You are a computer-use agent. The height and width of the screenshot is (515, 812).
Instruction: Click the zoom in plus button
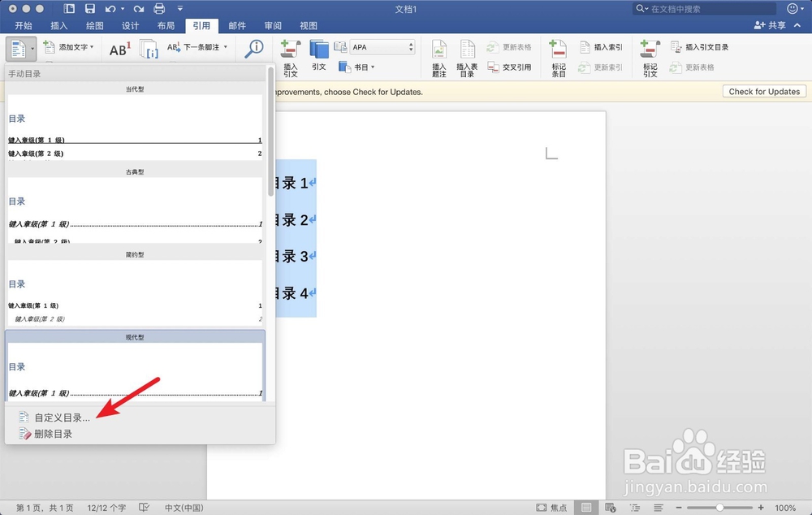761,508
